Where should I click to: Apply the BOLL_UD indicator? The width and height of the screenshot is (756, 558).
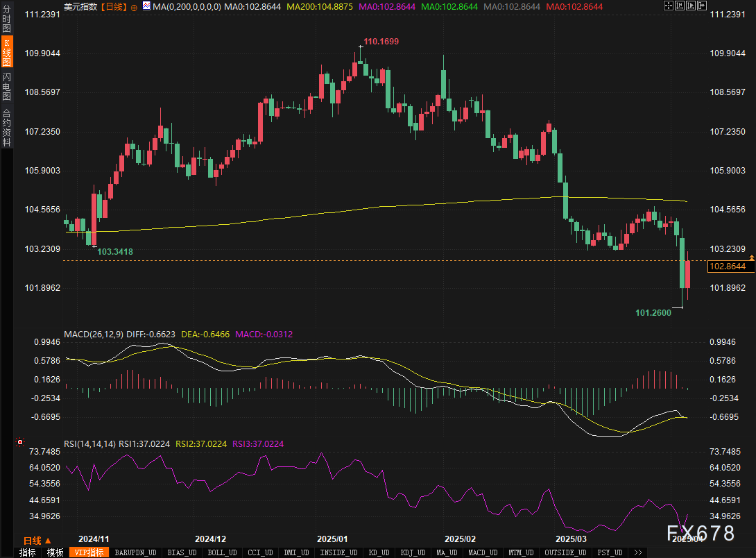pyautogui.click(x=221, y=552)
